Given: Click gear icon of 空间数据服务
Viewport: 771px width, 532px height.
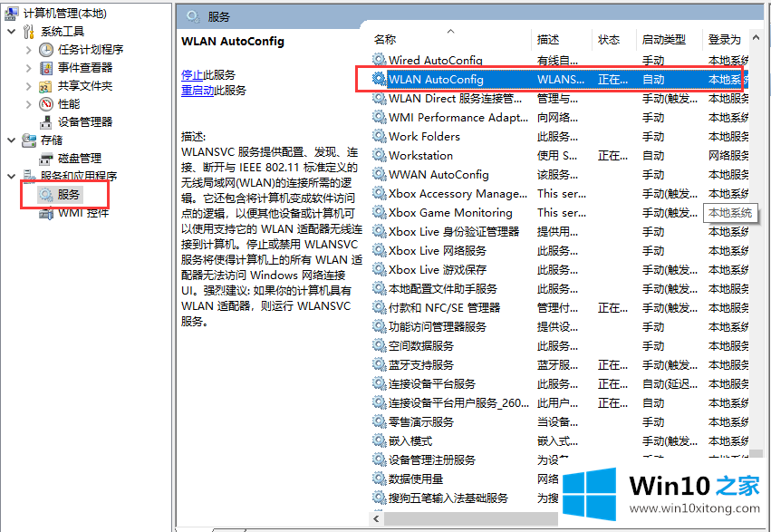Looking at the screenshot, I should click(379, 345).
